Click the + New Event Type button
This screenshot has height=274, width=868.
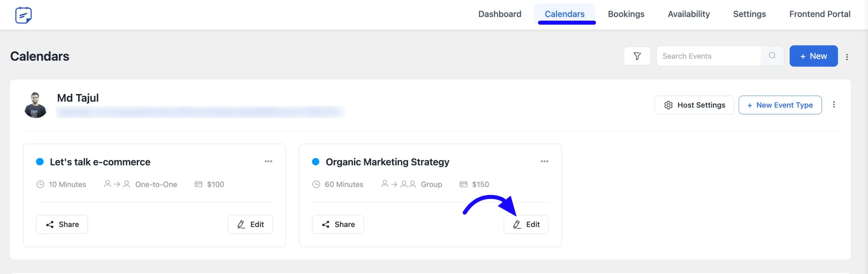pyautogui.click(x=780, y=105)
